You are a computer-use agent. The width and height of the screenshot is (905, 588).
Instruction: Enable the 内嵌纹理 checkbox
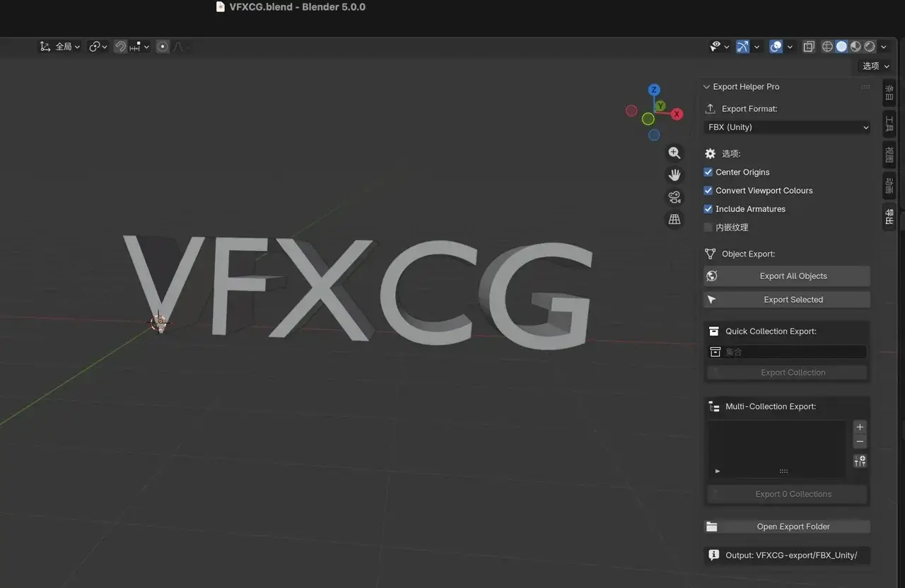708,227
